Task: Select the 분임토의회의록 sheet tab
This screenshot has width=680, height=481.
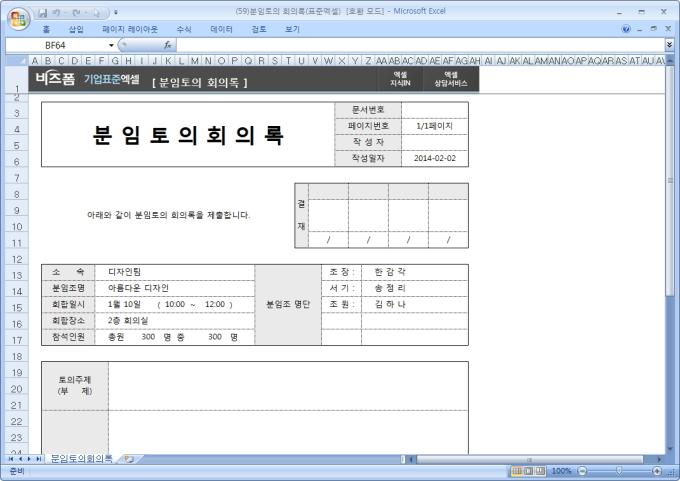Action: tap(81, 459)
